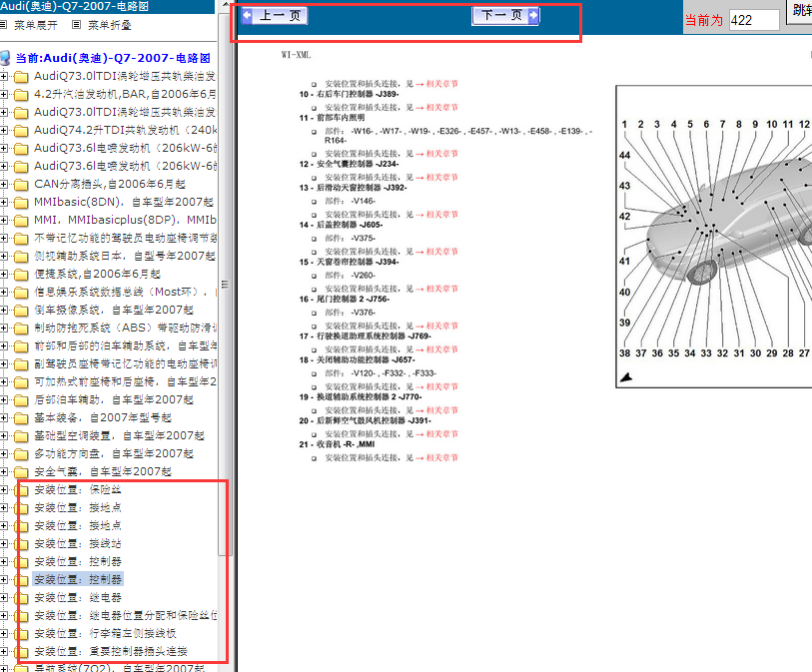Open the 安装位置：接线站 tree item
The width and height of the screenshot is (812, 672).
tap(78, 543)
